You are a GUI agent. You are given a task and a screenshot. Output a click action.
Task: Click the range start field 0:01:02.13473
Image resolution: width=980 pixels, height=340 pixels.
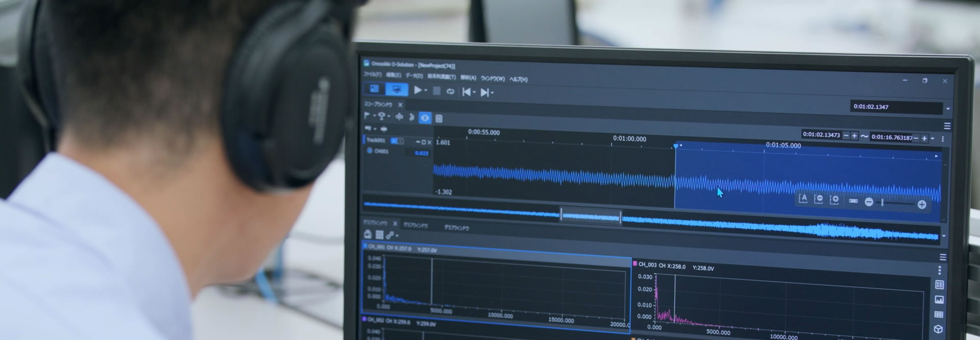coord(821,135)
